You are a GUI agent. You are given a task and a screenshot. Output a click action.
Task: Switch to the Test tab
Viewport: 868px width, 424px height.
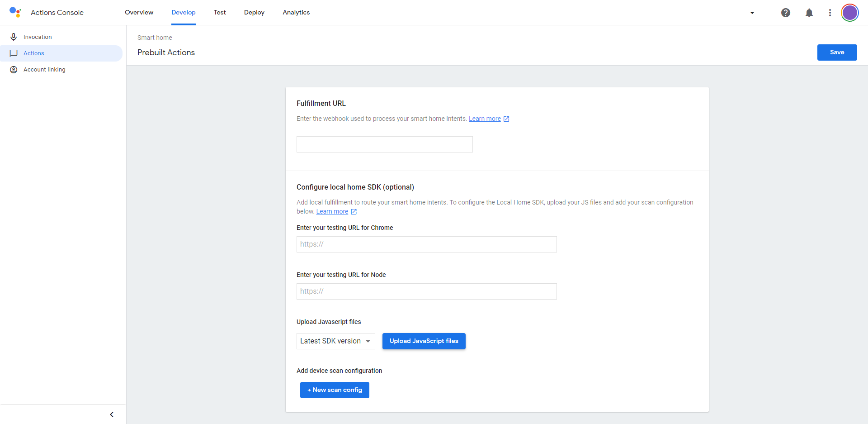click(x=220, y=12)
